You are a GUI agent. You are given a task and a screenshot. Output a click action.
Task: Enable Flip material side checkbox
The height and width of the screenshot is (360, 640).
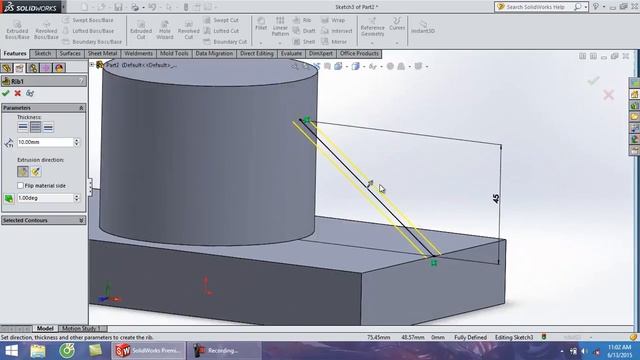click(x=20, y=186)
